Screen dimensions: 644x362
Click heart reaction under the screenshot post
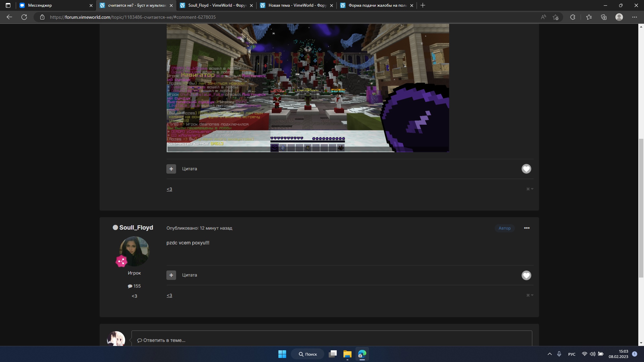pyautogui.click(x=526, y=169)
